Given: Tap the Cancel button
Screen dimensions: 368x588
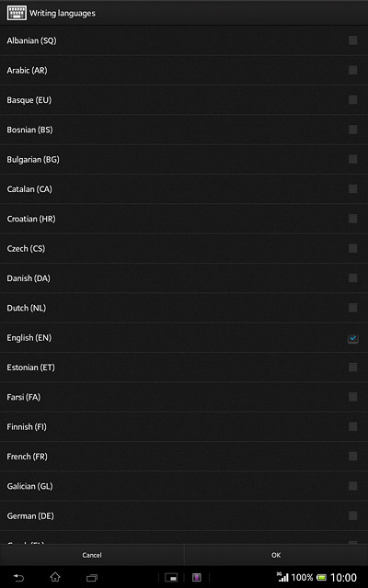Looking at the screenshot, I should click(x=92, y=555).
